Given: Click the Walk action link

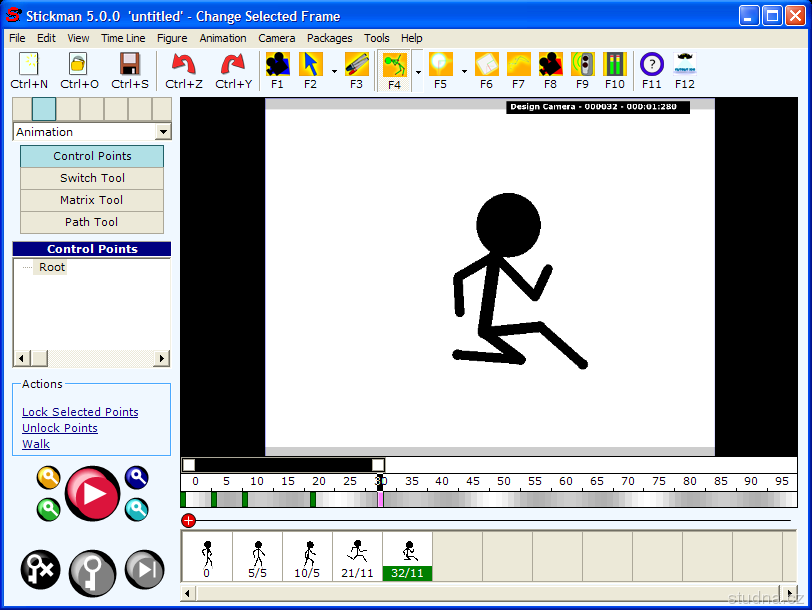Looking at the screenshot, I should pyautogui.click(x=36, y=444).
